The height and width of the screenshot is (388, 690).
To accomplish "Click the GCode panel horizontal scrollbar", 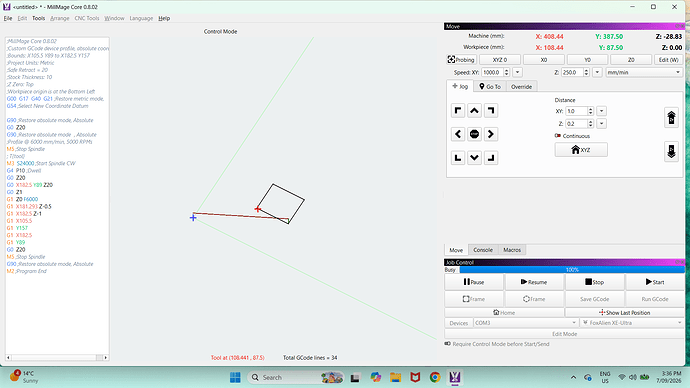I will coord(57,358).
